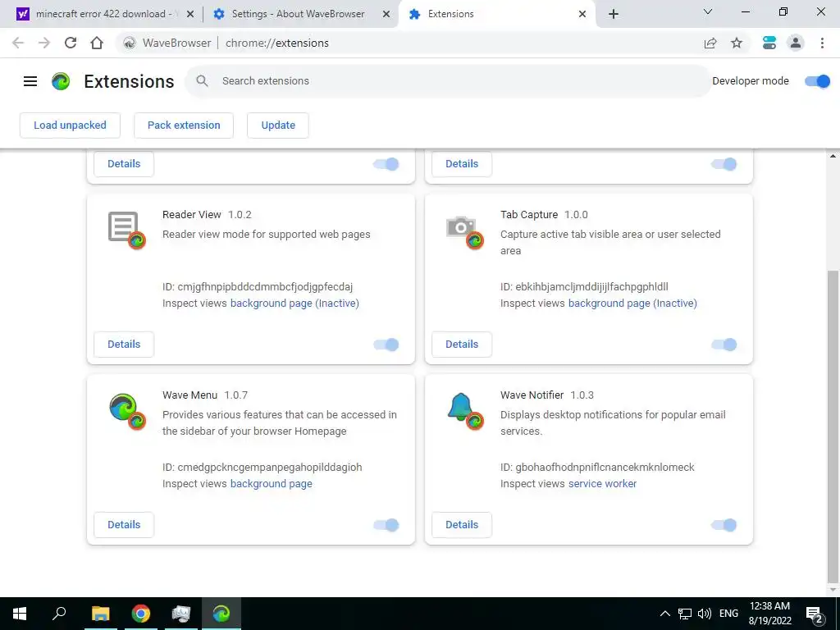840x630 pixels.
Task: Share this page via share icon
Action: click(710, 43)
